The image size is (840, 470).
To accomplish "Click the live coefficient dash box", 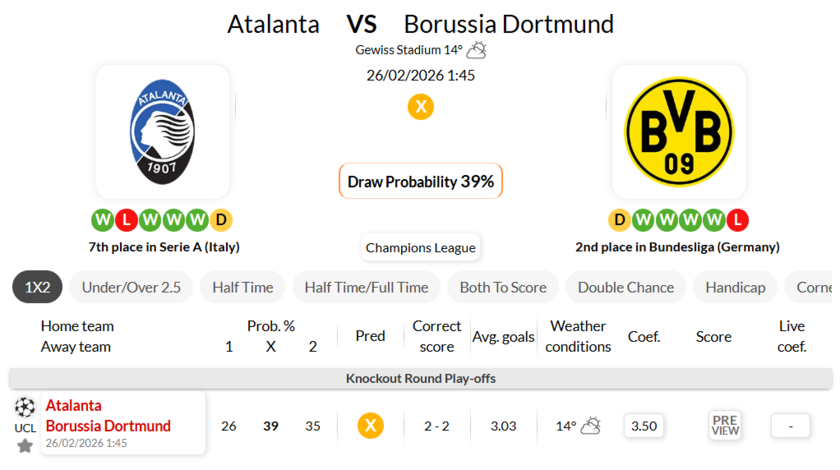I will (x=790, y=426).
